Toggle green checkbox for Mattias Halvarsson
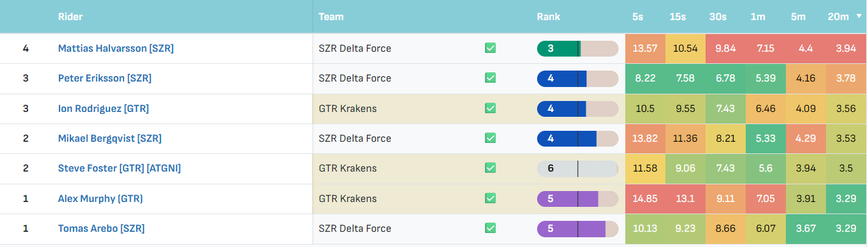 point(490,48)
